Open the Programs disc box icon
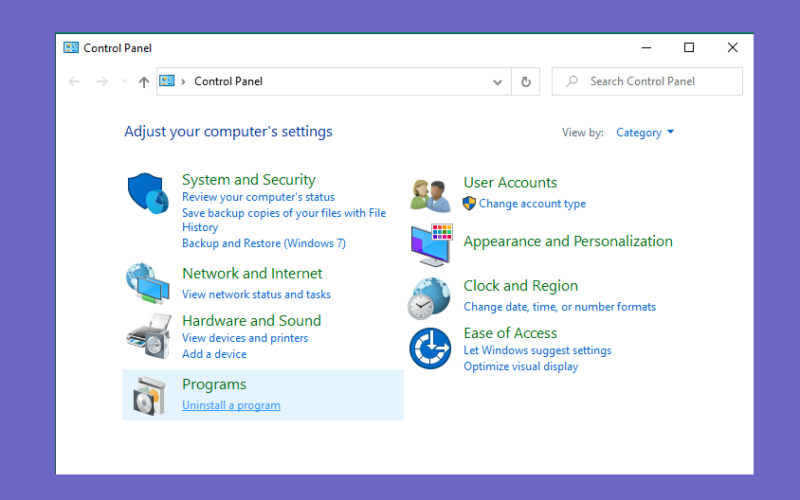 tap(149, 395)
